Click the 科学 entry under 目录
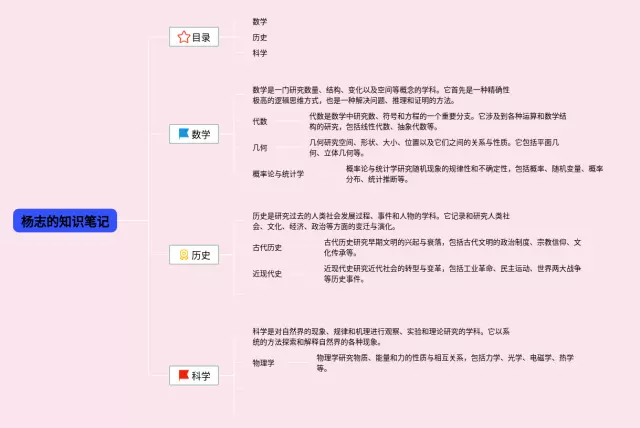The height and width of the screenshot is (428, 640). coord(260,53)
